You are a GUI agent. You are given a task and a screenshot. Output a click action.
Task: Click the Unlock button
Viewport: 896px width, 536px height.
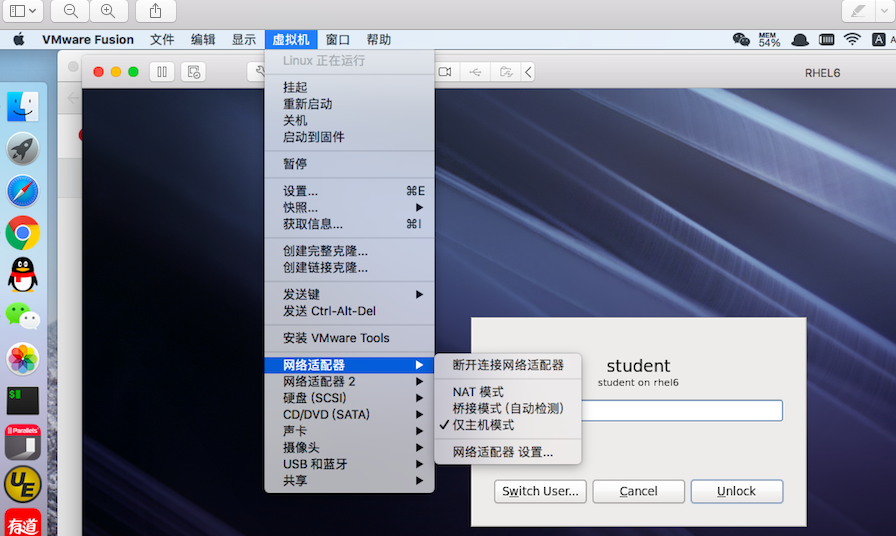(x=736, y=491)
